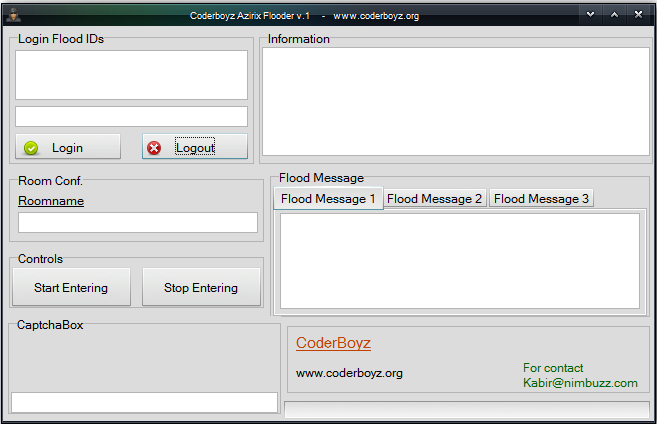The height and width of the screenshot is (424, 657).
Task: Click the field below Login Flood IDs list
Action: tap(132, 116)
